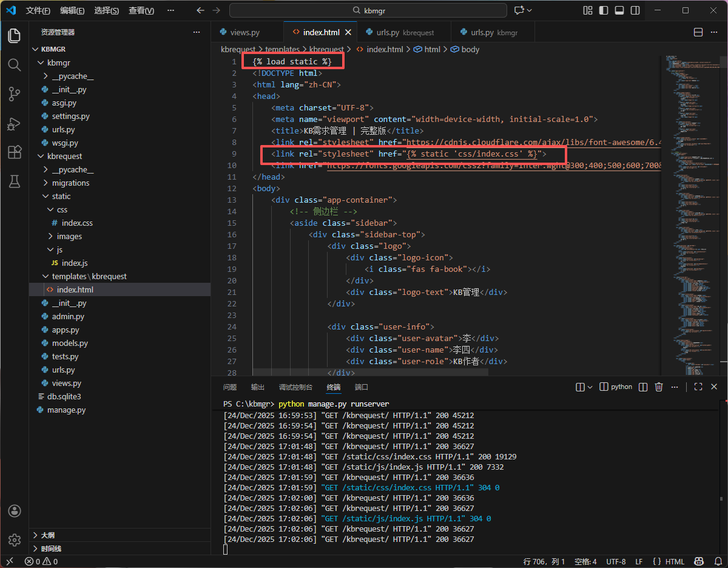Open the 文件(F) menu
The width and height of the screenshot is (728, 568).
pos(38,10)
